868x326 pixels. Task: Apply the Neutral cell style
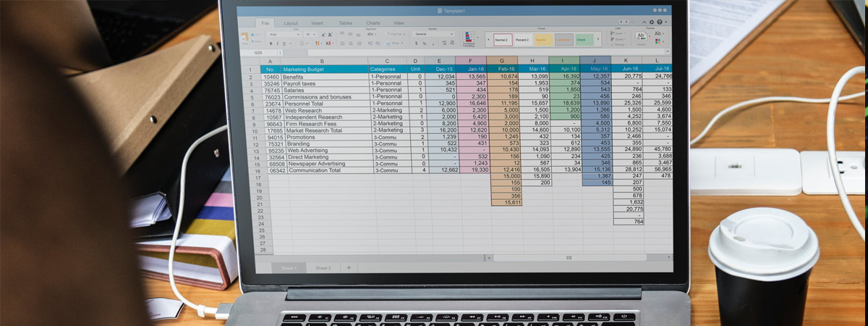coord(544,40)
